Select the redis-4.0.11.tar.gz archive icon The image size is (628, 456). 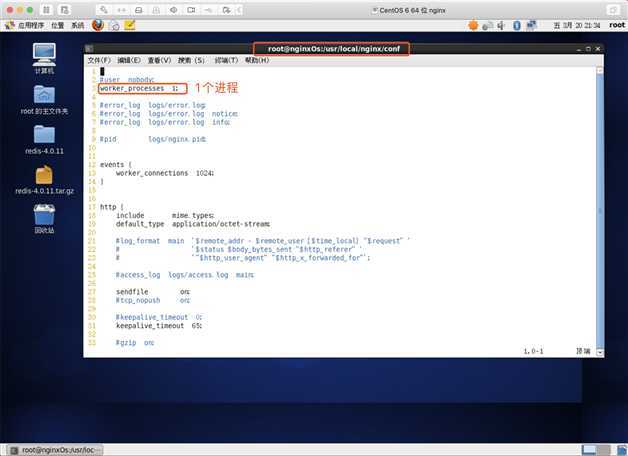(x=44, y=180)
